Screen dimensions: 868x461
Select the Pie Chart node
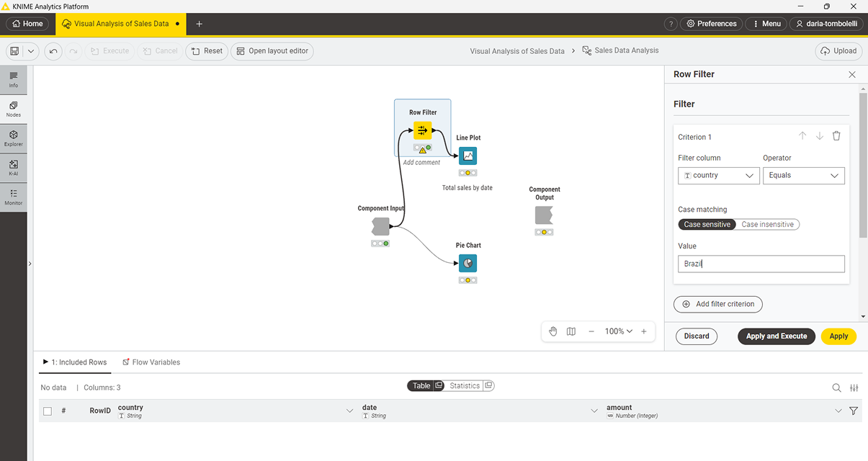[x=467, y=263]
